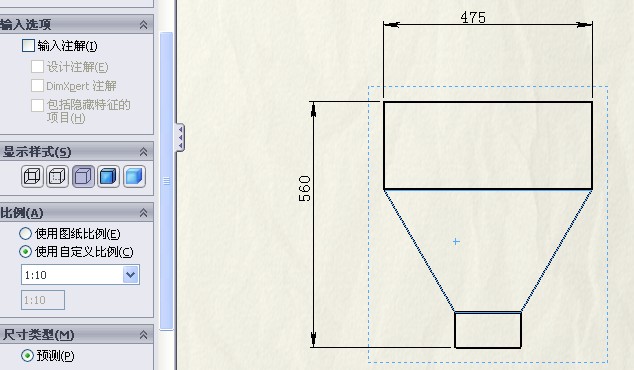Select Hidden Lines Visible display style
This screenshot has height=370, width=634.
coord(57,177)
